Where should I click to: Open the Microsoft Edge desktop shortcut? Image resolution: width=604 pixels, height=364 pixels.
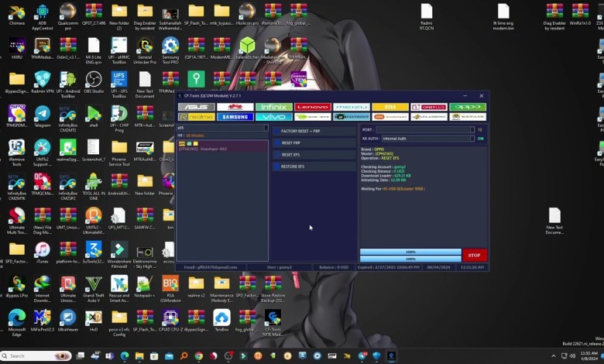[x=16, y=323]
